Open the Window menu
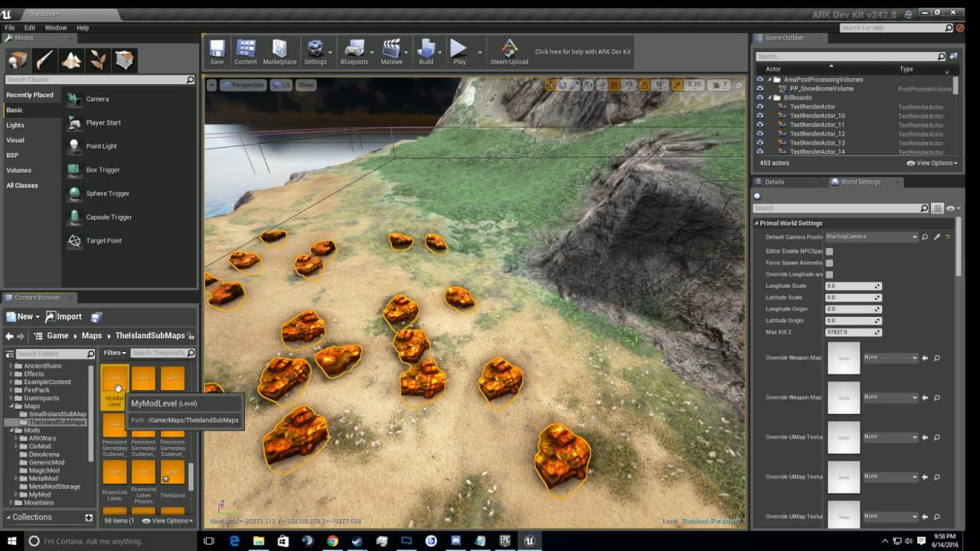This screenshot has height=551, width=980. click(x=55, y=28)
